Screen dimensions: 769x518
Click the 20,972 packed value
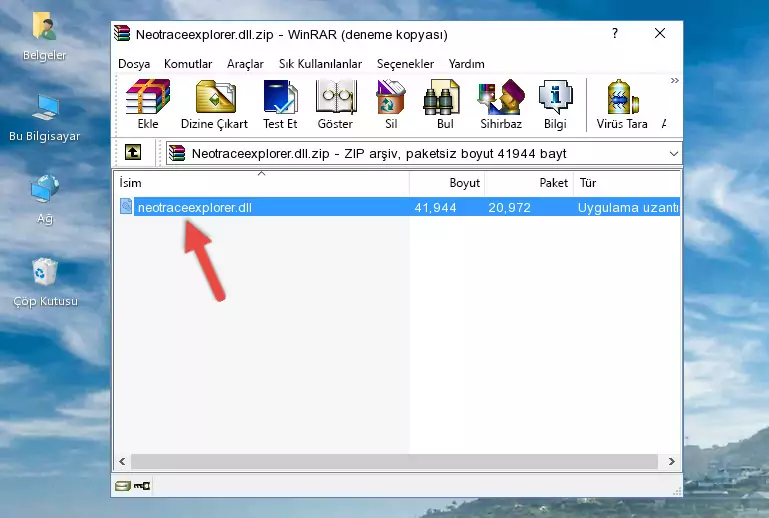(510, 207)
